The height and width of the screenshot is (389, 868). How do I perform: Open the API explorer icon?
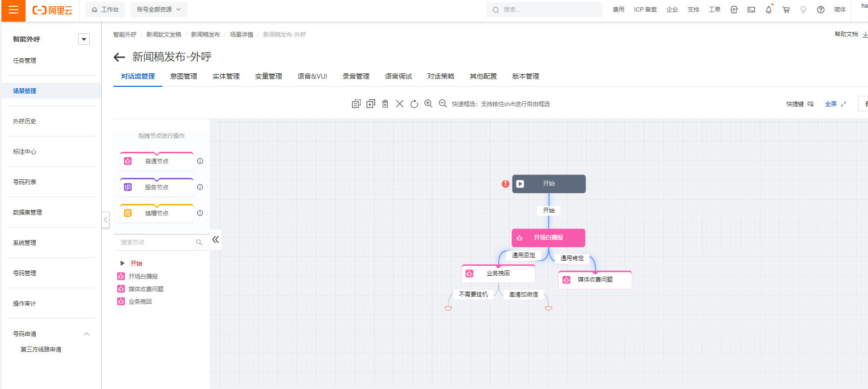[734, 10]
